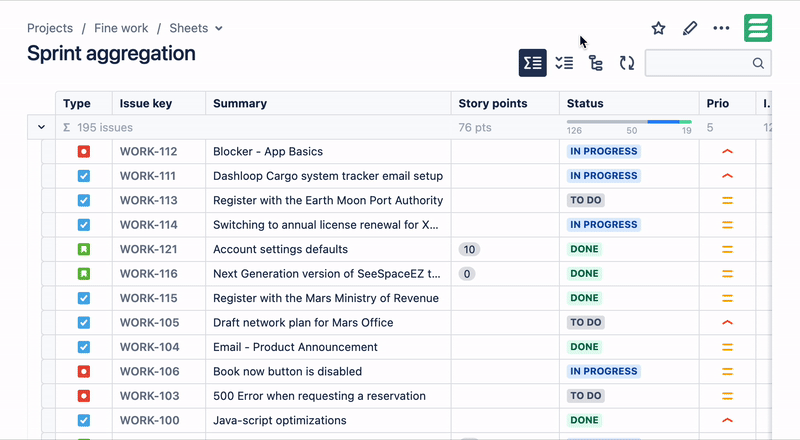This screenshot has width=800, height=440.
Task: Open the WORK-114 IN PROGRESS status dropdown
Action: point(604,225)
